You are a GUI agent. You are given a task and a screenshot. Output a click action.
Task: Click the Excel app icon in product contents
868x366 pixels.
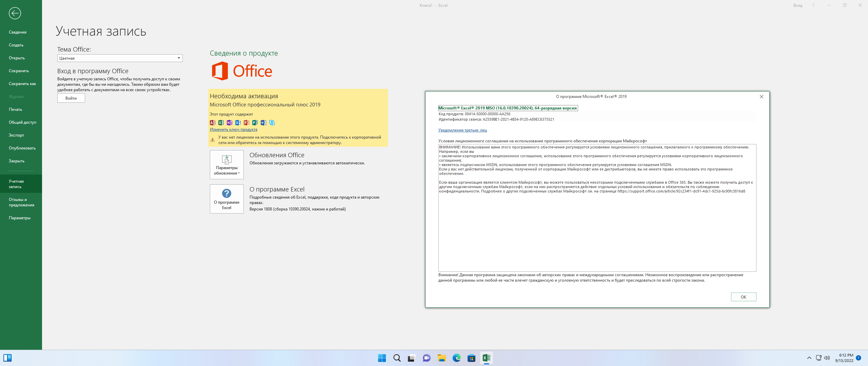pyautogui.click(x=221, y=123)
